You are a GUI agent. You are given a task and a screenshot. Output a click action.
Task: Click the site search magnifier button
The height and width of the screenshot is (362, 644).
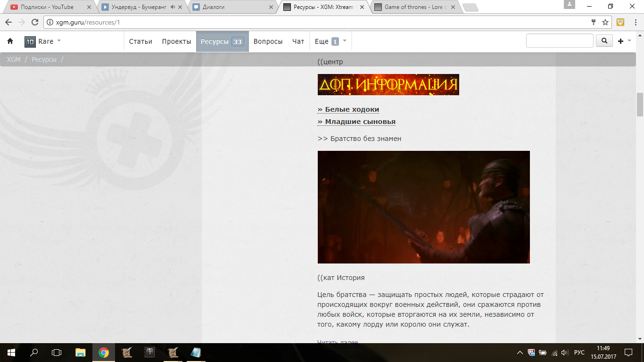tap(604, 41)
